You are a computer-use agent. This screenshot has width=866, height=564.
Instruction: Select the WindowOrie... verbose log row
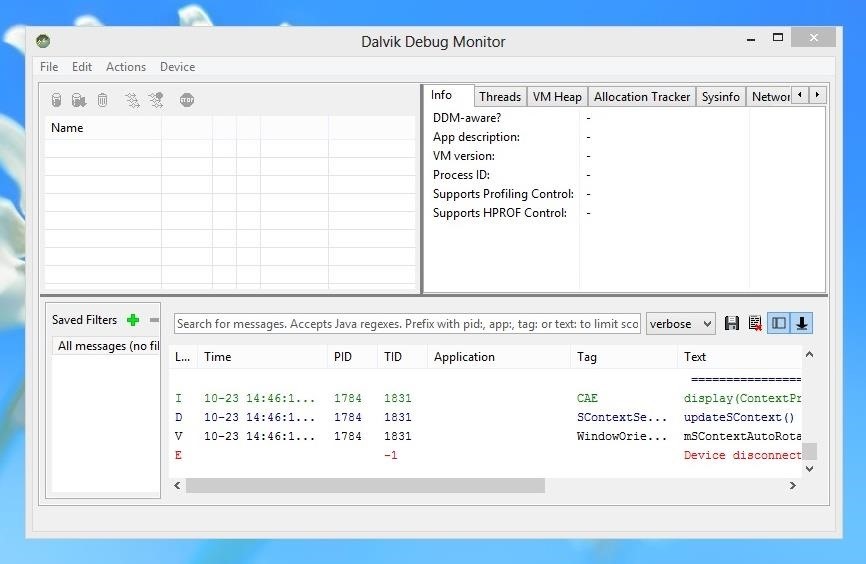(485, 436)
